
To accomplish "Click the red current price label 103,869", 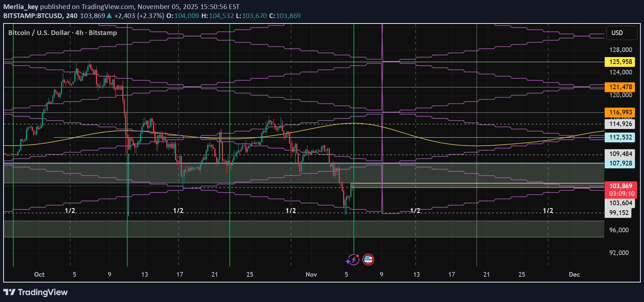I will 620,186.
